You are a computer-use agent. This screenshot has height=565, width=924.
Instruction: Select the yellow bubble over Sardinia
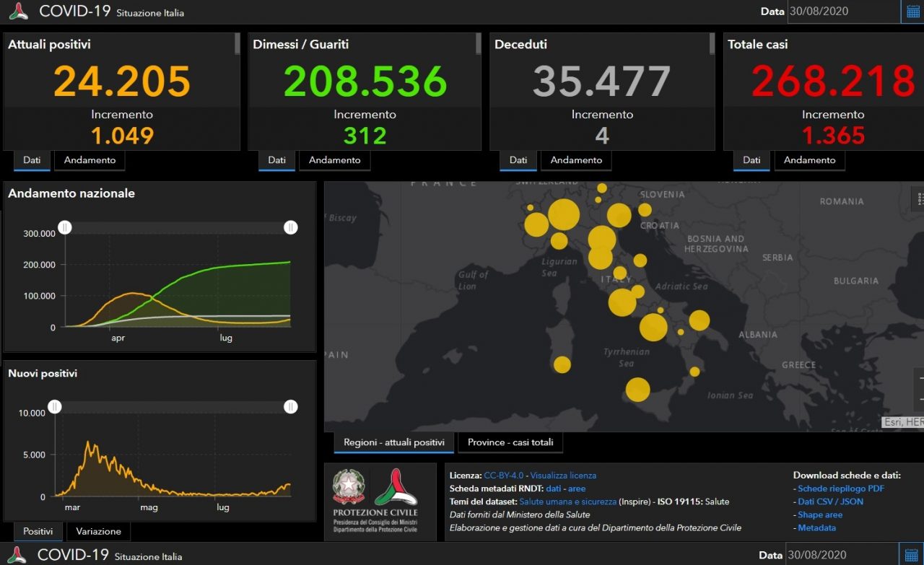point(562,364)
